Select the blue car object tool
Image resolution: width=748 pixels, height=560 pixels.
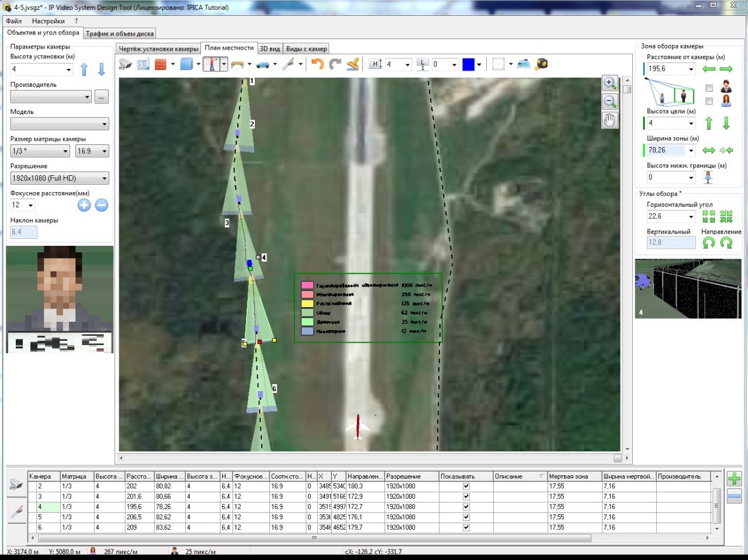tap(263, 64)
